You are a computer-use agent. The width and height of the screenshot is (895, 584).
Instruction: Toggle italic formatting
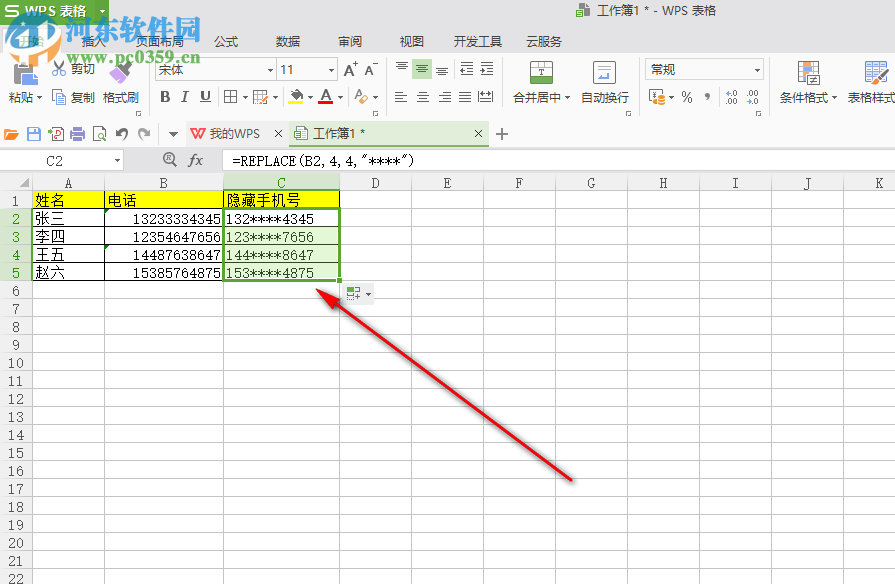point(184,97)
